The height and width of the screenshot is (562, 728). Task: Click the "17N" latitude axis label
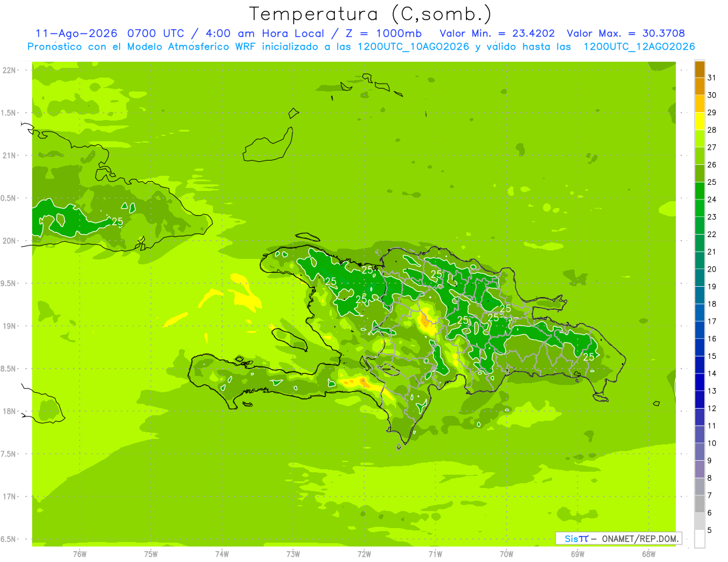pyautogui.click(x=9, y=497)
